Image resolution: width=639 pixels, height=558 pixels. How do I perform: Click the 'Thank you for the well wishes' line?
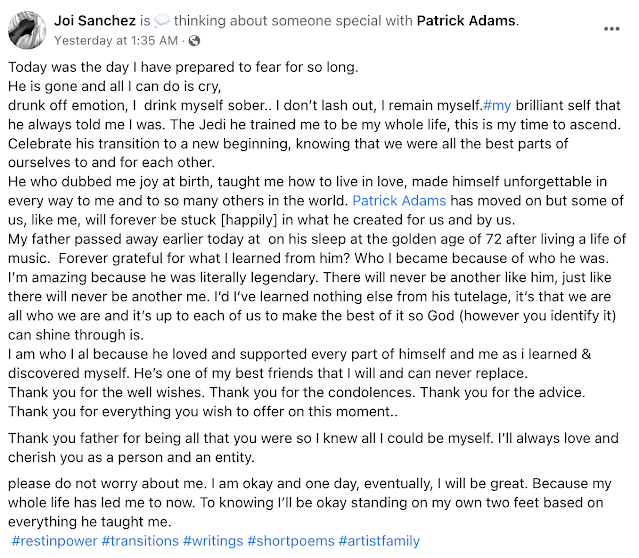pos(110,391)
